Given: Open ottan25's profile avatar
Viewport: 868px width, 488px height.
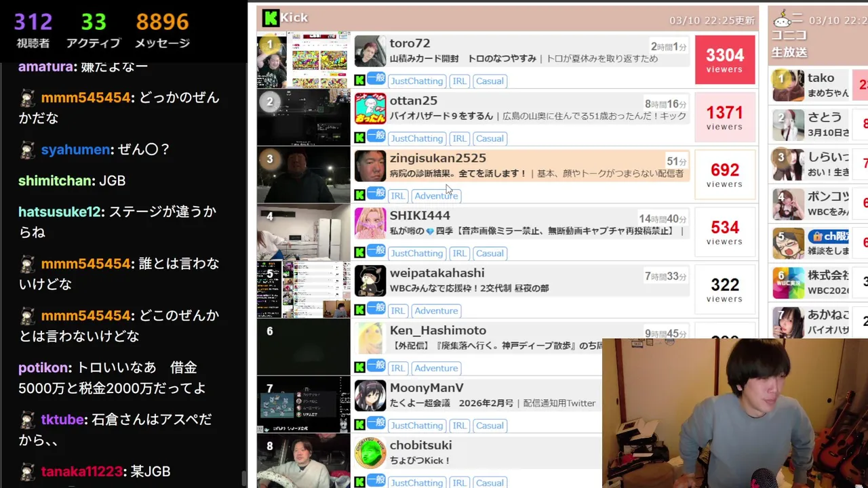Looking at the screenshot, I should point(370,108).
